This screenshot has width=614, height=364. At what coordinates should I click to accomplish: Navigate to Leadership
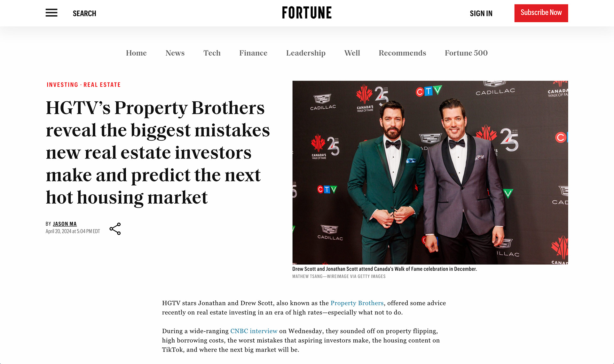click(x=306, y=53)
